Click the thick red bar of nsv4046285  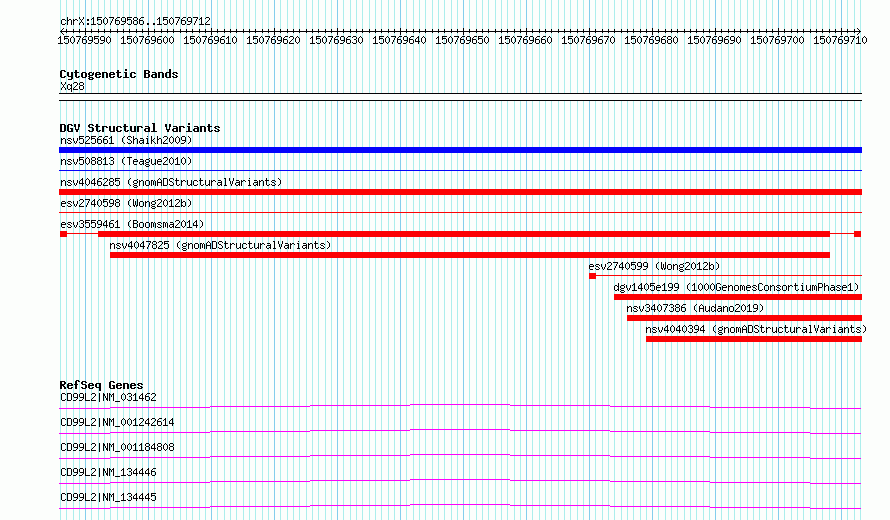click(460, 192)
